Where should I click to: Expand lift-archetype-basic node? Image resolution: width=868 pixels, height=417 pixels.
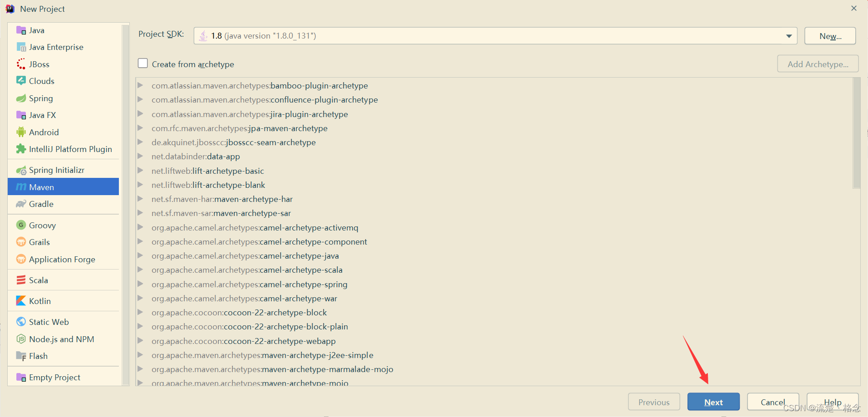coord(141,171)
